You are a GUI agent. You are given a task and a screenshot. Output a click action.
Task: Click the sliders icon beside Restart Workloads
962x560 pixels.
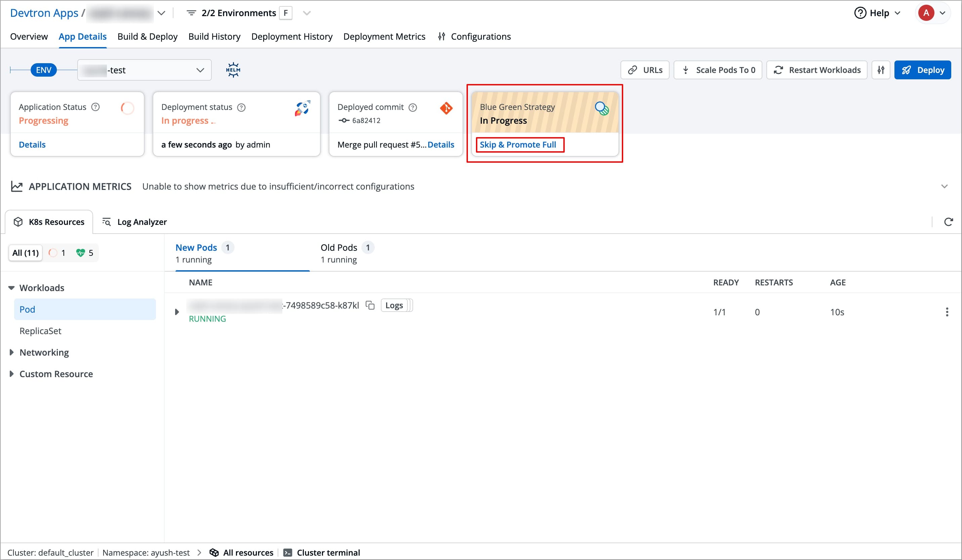point(881,70)
